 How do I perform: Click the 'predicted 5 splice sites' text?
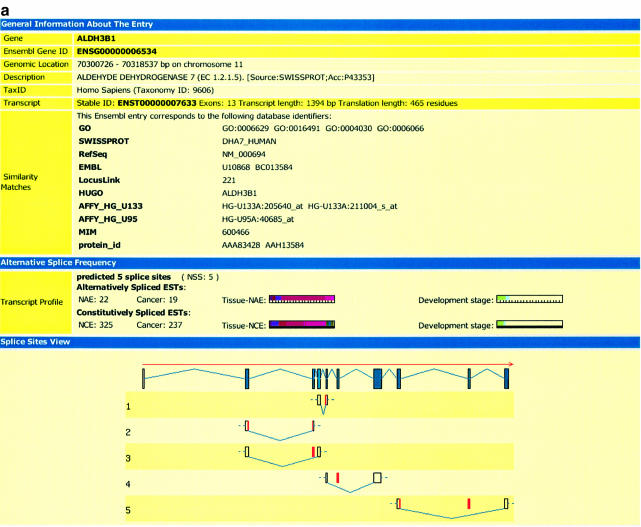point(123,277)
